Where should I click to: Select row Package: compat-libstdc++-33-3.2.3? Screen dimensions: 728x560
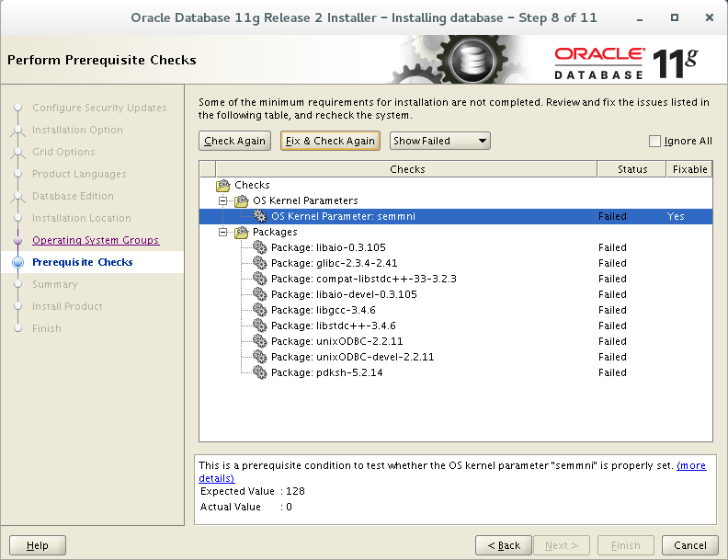tap(456, 279)
